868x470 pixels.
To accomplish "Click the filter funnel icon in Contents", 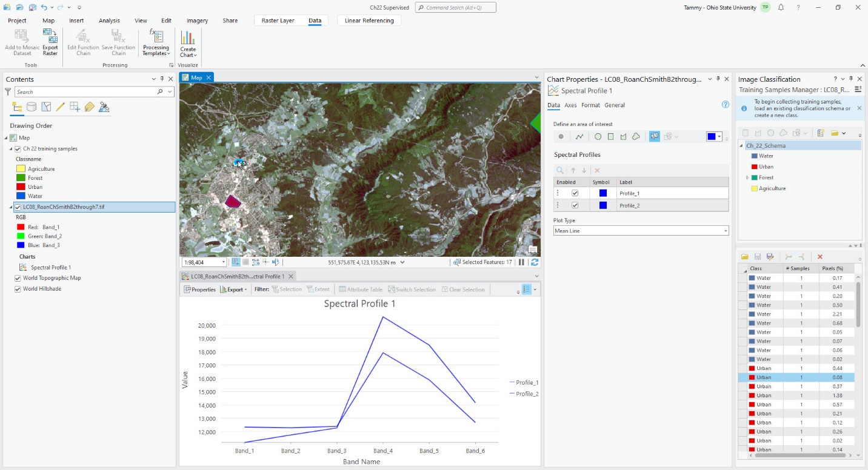I will coord(8,91).
